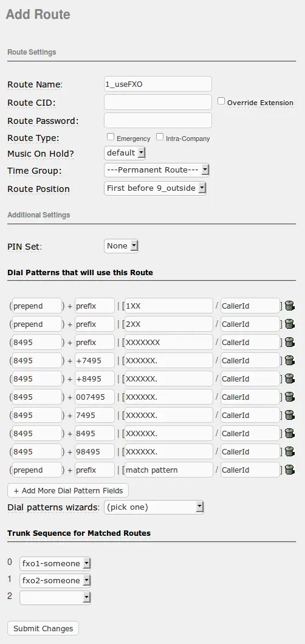Open the PIN Set dropdown

pyautogui.click(x=121, y=246)
